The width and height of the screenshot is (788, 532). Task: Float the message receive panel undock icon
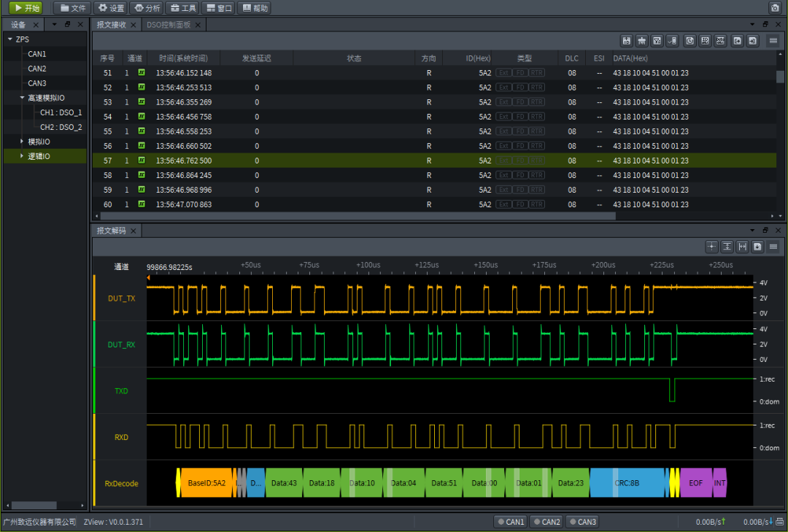point(765,24)
